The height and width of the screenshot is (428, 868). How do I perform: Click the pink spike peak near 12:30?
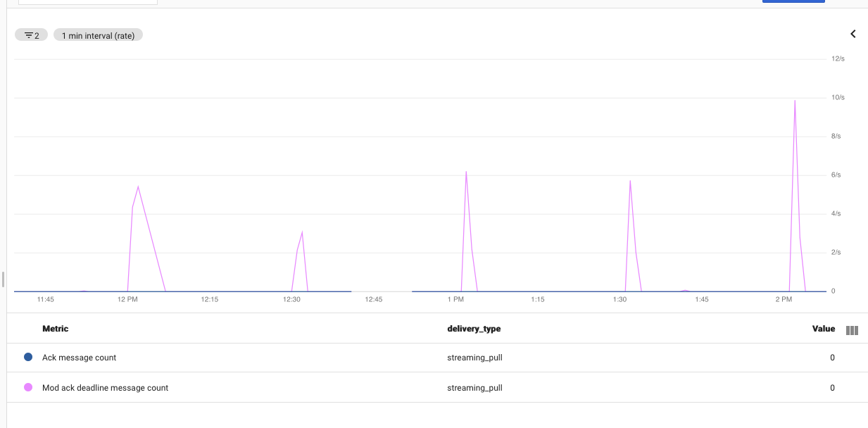point(302,232)
